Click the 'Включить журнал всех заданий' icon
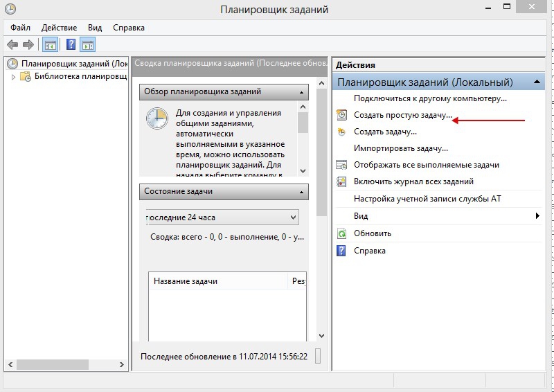The height and width of the screenshot is (392, 554). (341, 181)
